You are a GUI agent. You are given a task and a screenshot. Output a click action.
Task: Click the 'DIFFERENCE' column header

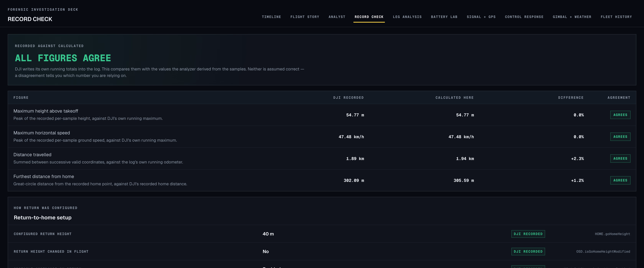(571, 98)
